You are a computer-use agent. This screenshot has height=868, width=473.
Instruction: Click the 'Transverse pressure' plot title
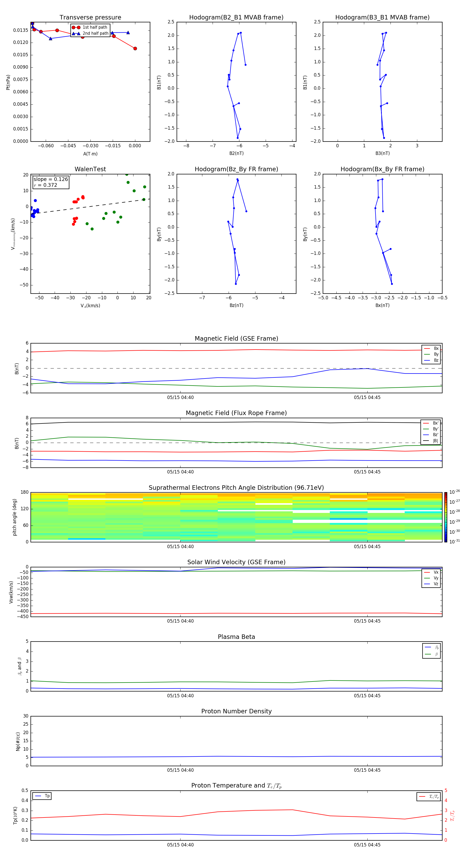[x=90, y=17]
